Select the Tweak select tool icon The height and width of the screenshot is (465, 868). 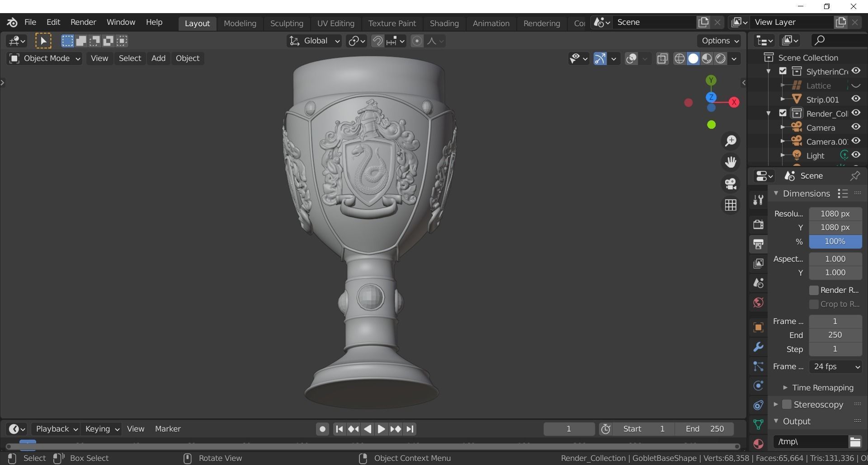tap(43, 41)
